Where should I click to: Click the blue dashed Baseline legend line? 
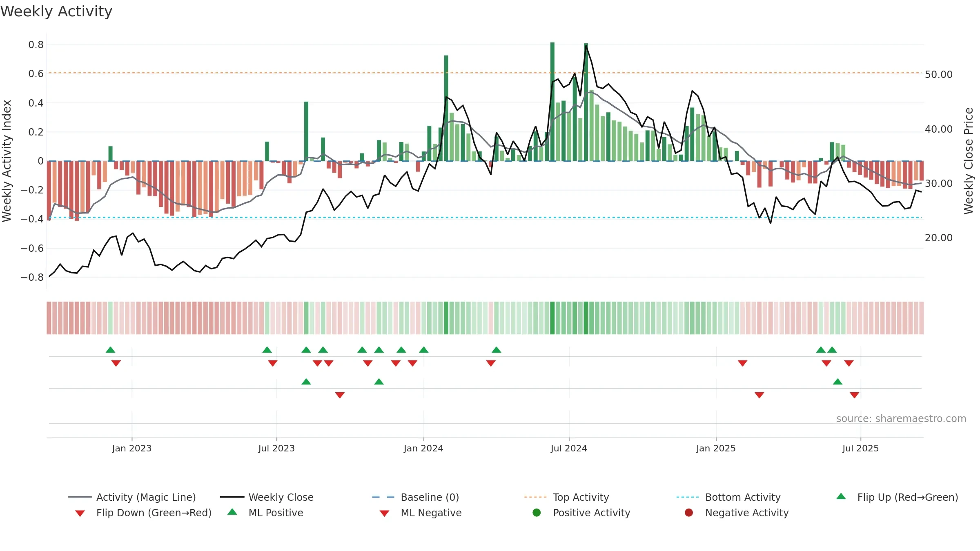[383, 497]
